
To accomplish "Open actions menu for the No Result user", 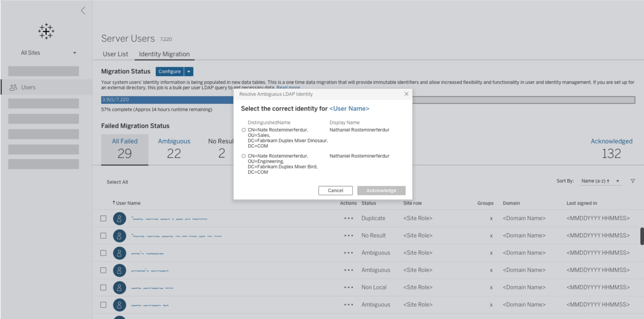I will [348, 236].
